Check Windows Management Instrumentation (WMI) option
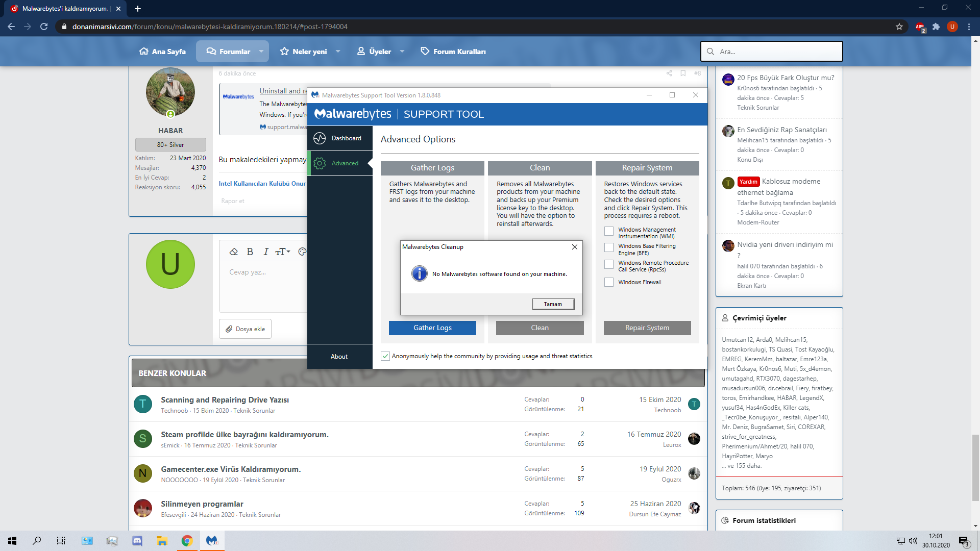 point(609,231)
